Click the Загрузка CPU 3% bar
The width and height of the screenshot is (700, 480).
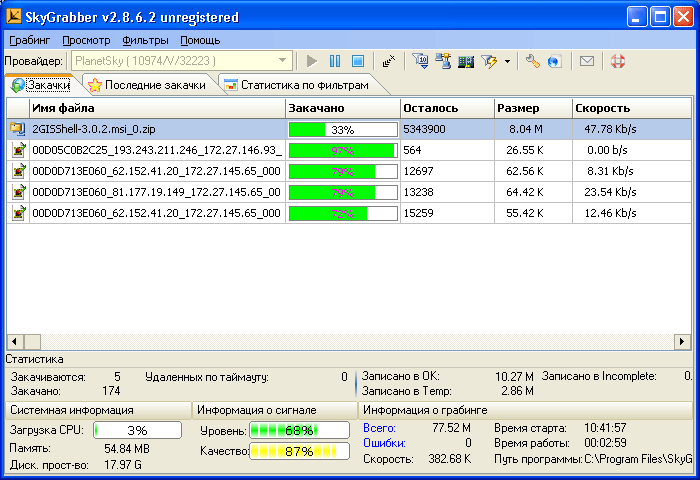[138, 430]
